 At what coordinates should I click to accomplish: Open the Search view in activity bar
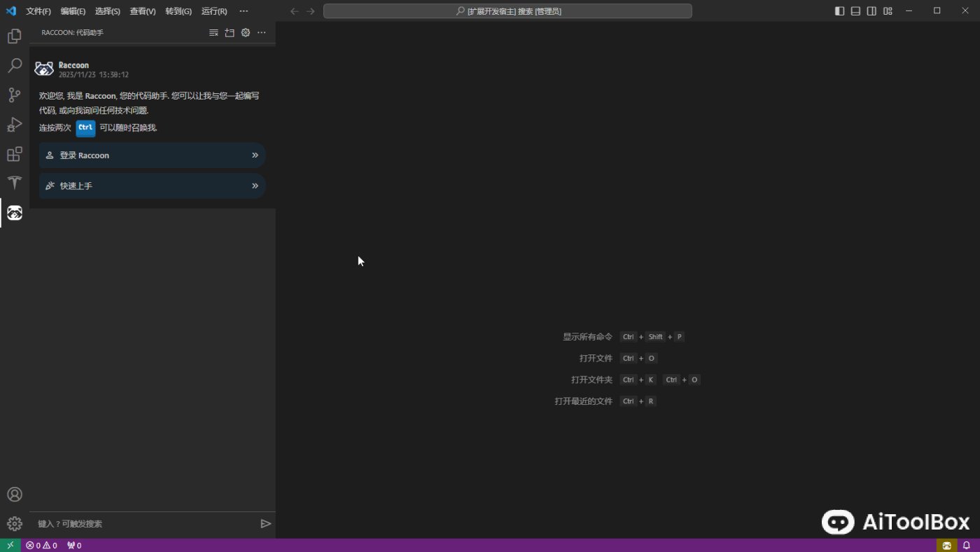[14, 66]
